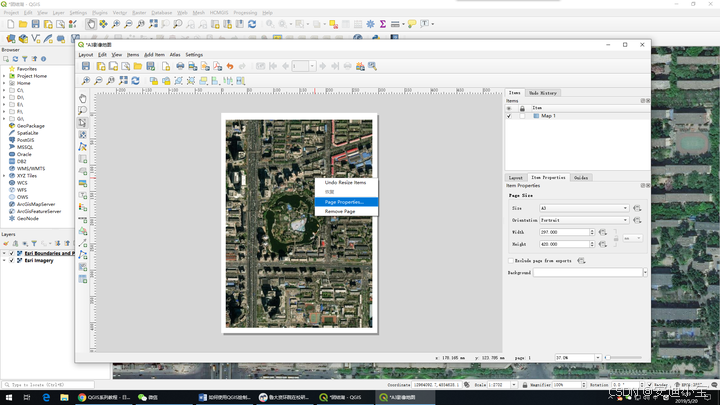Open the Size dropdown showing A3
The image size is (720, 405).
pyautogui.click(x=584, y=208)
